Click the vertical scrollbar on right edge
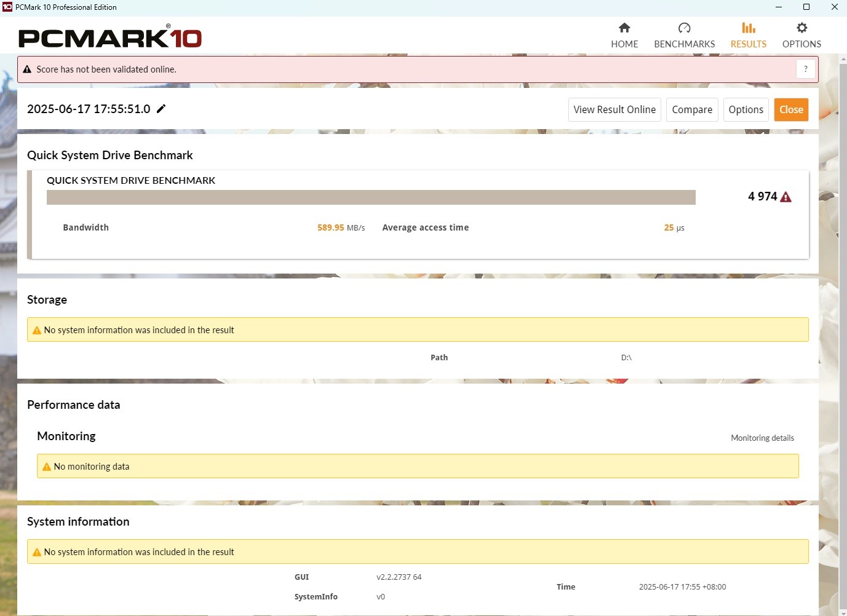847x616 pixels. point(843,332)
